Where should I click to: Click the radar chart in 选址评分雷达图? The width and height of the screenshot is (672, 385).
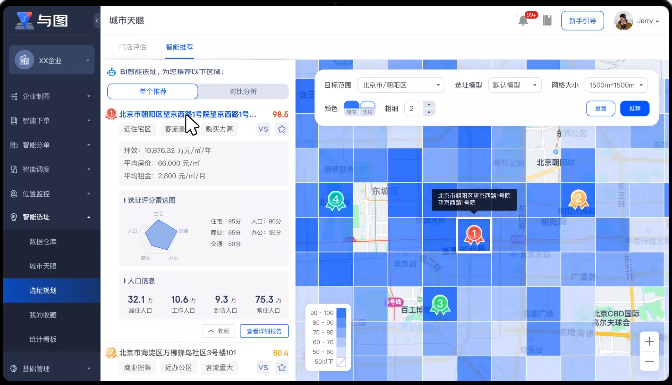click(160, 235)
